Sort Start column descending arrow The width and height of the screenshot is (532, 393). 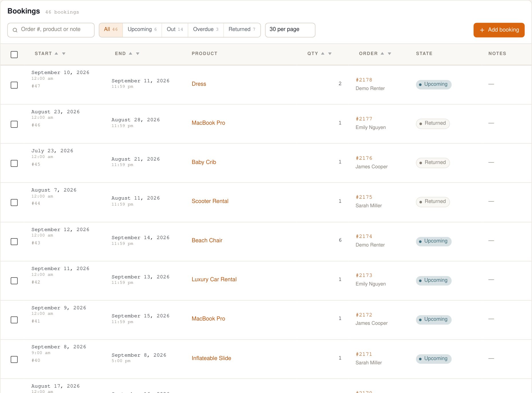64,54
